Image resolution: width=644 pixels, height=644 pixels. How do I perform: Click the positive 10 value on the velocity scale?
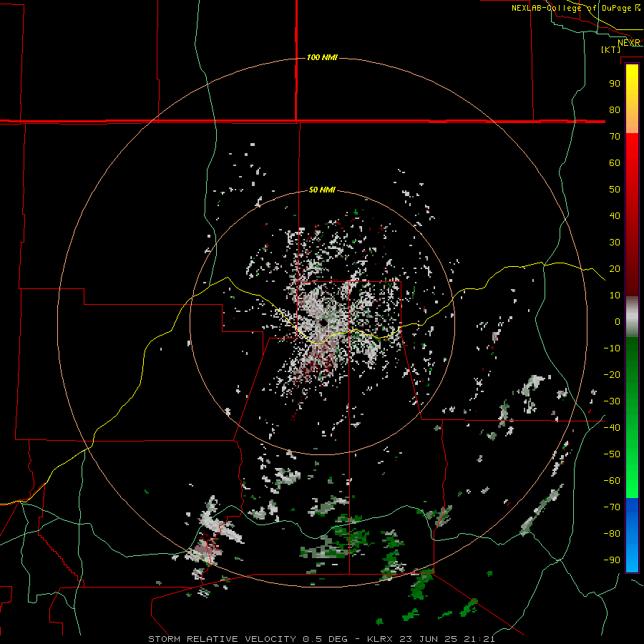[x=615, y=296]
